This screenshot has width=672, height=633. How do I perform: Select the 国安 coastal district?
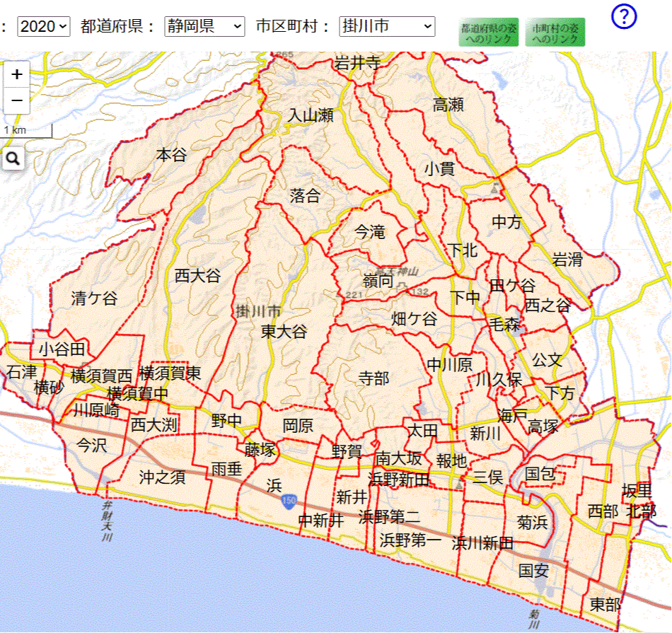tap(535, 571)
